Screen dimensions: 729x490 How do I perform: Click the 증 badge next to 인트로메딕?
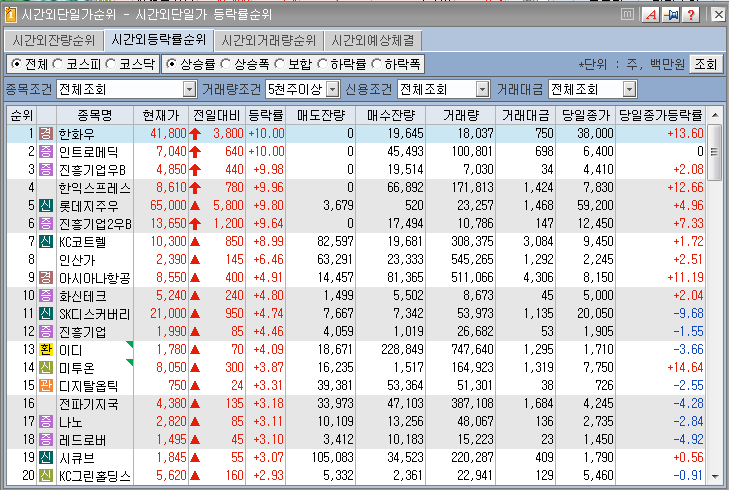tap(46, 152)
